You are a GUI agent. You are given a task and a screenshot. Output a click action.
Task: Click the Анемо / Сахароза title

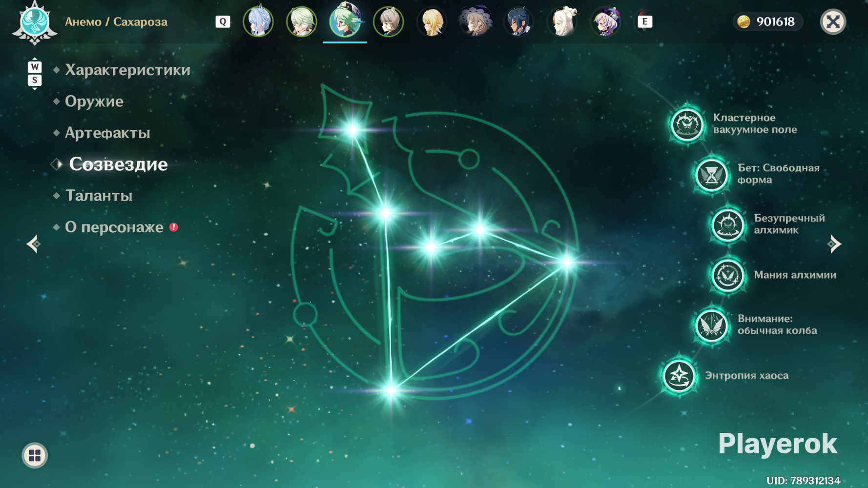tap(116, 22)
